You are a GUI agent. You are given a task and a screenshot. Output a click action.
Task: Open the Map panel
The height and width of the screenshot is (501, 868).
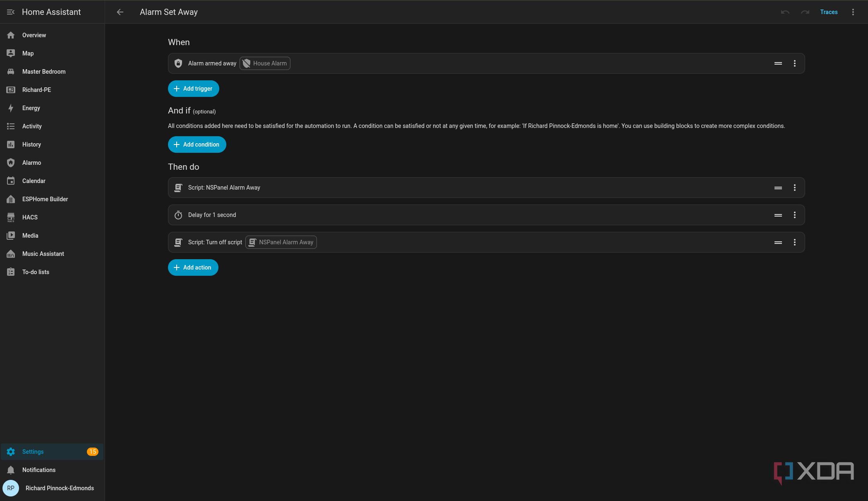point(52,53)
